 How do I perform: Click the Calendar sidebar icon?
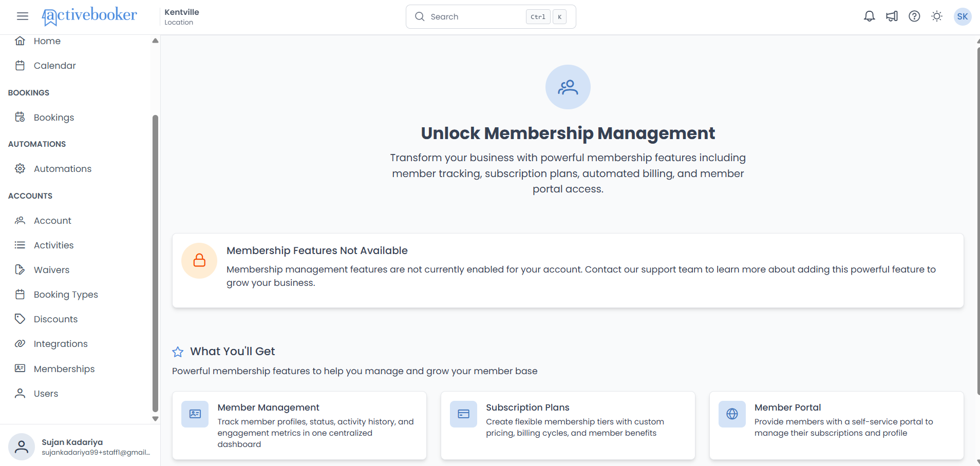coord(20,66)
